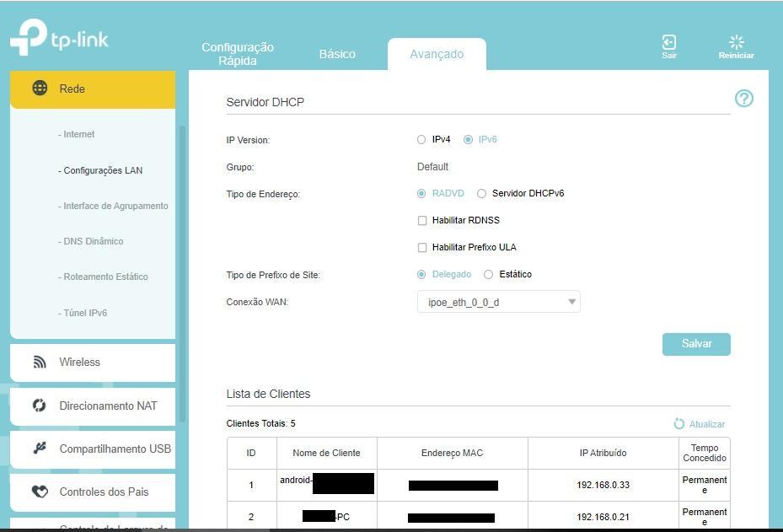The height and width of the screenshot is (532, 783).
Task: Enable the Habilitar RDNSS checkbox
Action: [x=423, y=221]
